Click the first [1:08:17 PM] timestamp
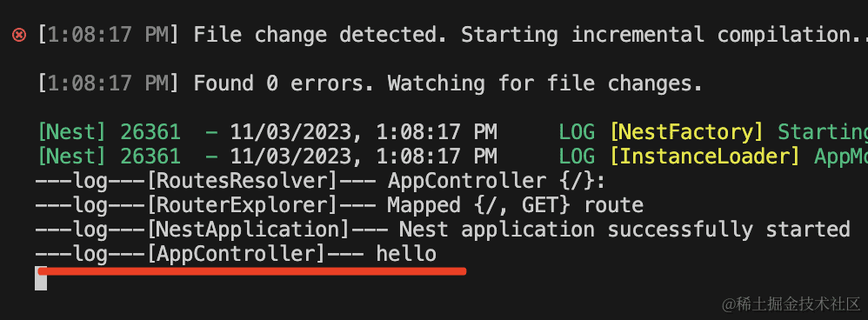The height and width of the screenshot is (320, 868). coord(108,36)
